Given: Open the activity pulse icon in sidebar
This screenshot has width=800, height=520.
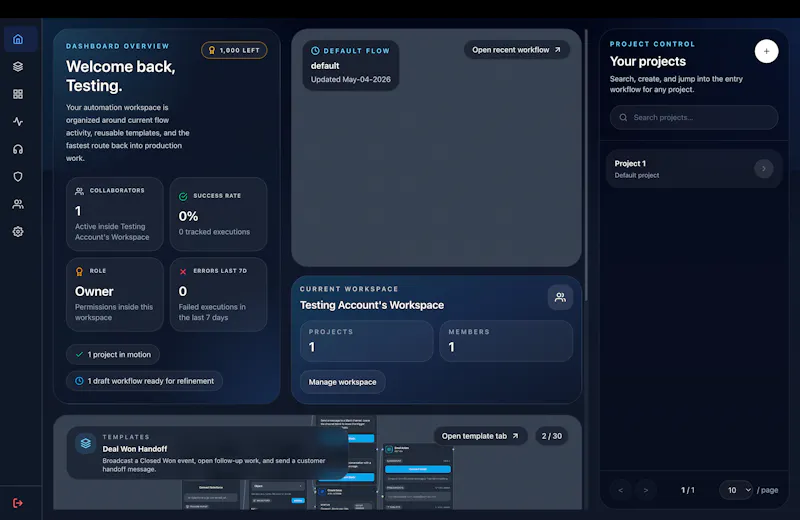Looking at the screenshot, I should coord(18,122).
